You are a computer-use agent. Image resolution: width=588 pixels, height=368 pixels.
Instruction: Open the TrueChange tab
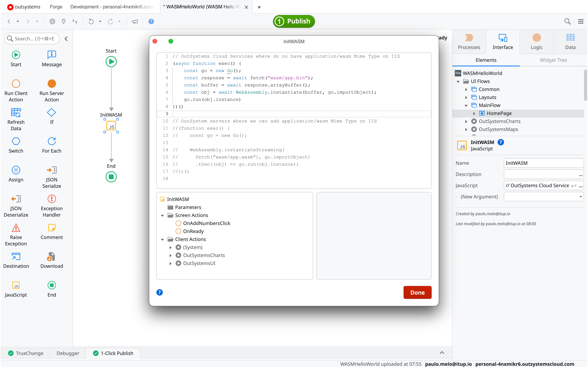click(26, 353)
